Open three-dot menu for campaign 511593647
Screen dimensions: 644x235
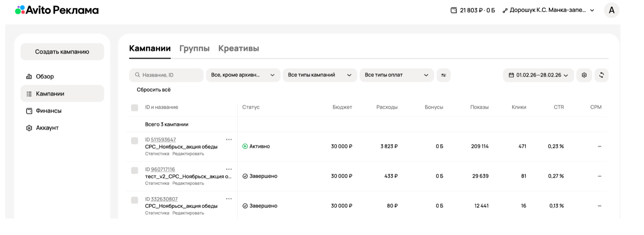[229, 139]
